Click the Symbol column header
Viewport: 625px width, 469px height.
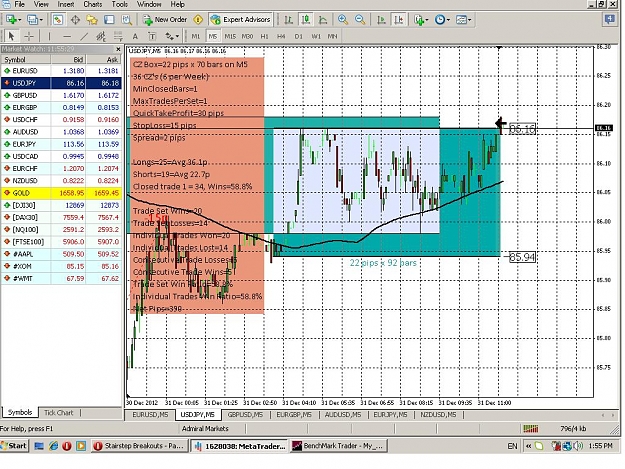26,60
